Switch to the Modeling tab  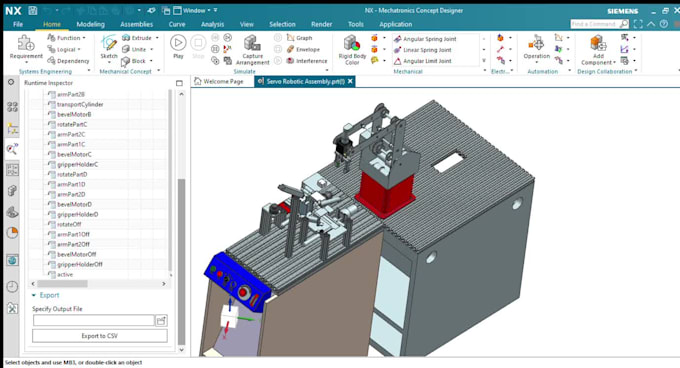coord(90,24)
